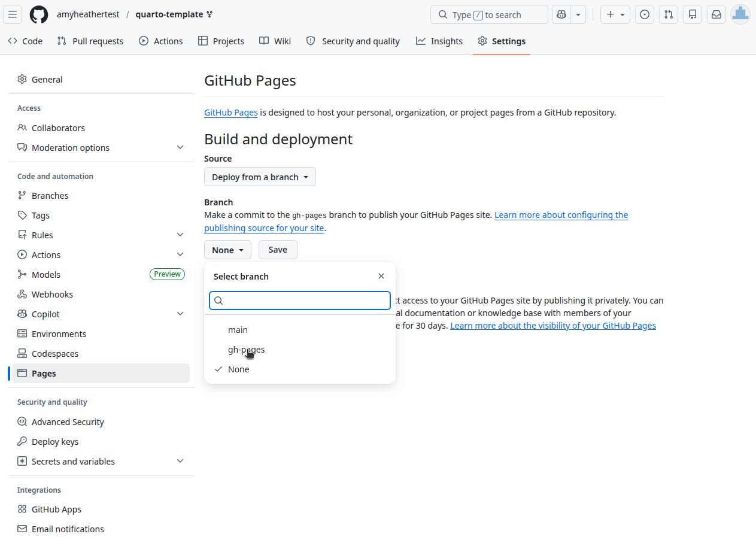756x543 pixels.
Task: Open the user avatar menu
Action: click(x=740, y=14)
